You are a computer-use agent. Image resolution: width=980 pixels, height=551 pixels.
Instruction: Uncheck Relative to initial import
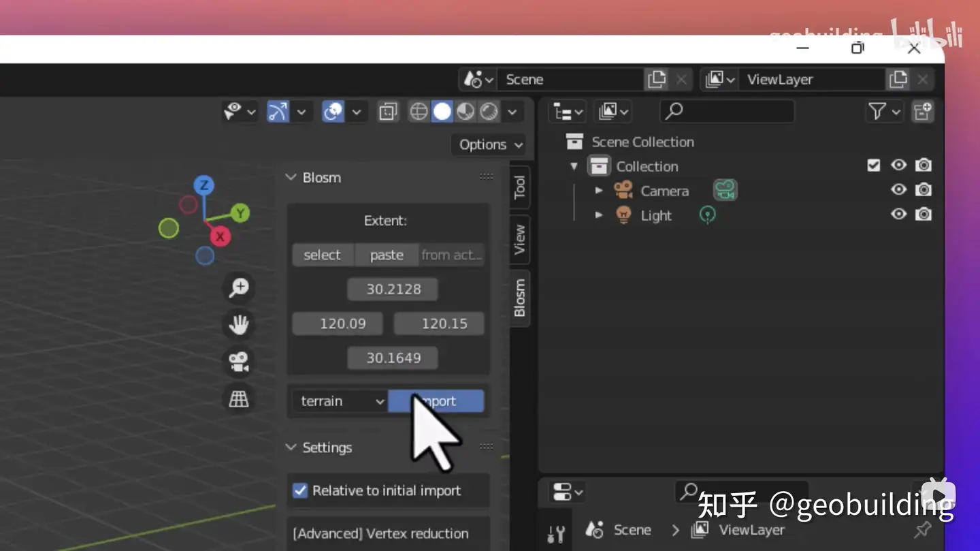coord(300,490)
